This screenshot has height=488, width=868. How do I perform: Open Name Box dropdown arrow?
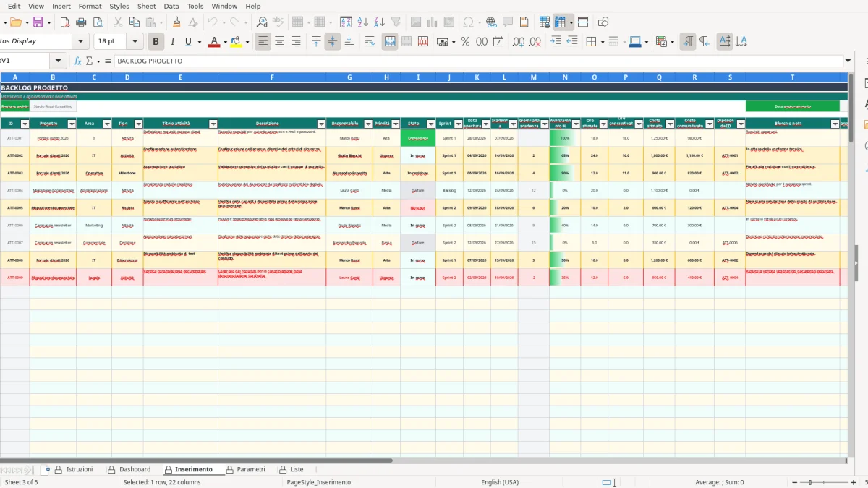click(x=59, y=61)
